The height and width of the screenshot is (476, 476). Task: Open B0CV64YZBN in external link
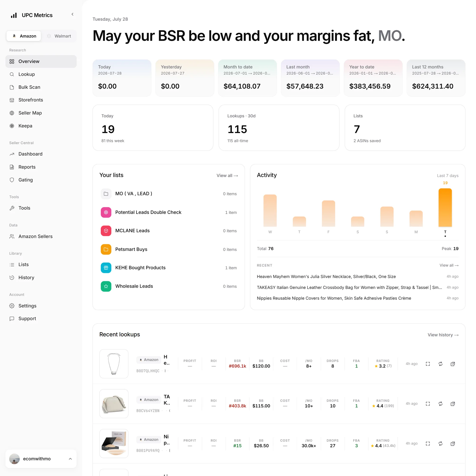tap(453, 404)
